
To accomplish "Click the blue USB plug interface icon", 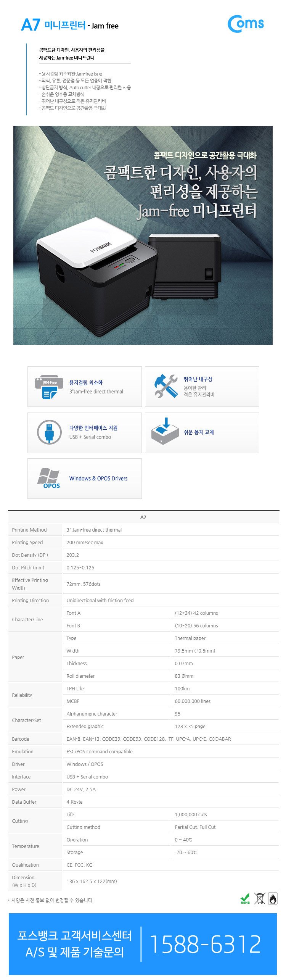I will point(49,432).
